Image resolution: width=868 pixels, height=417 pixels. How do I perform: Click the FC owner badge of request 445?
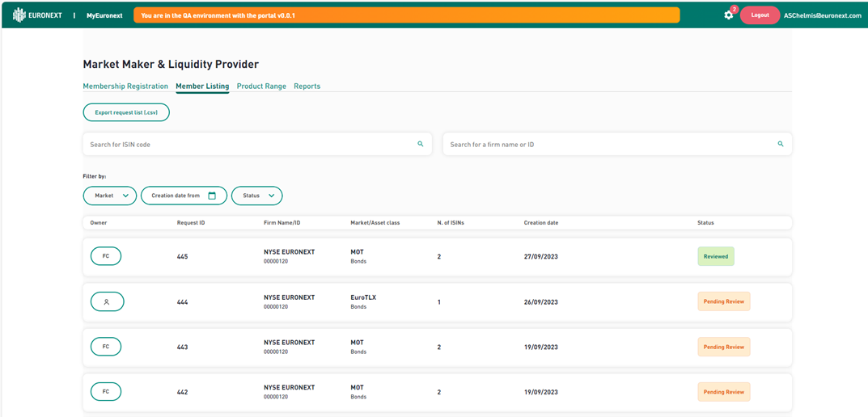106,256
